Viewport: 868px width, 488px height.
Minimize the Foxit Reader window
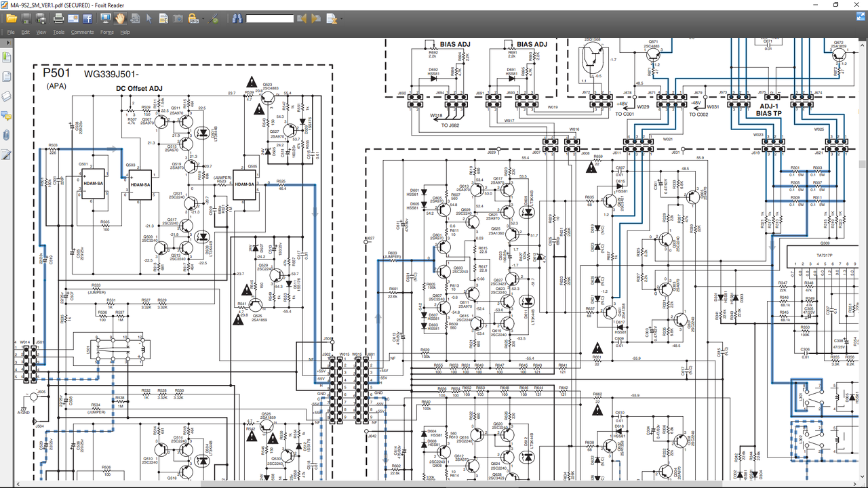[816, 5]
